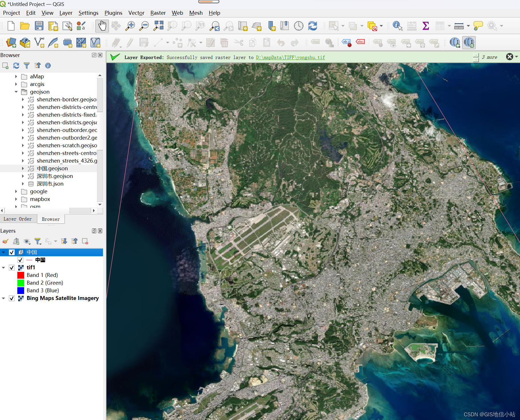Click the Band 1 (Red) color swatch
520x420 pixels.
click(x=21, y=275)
